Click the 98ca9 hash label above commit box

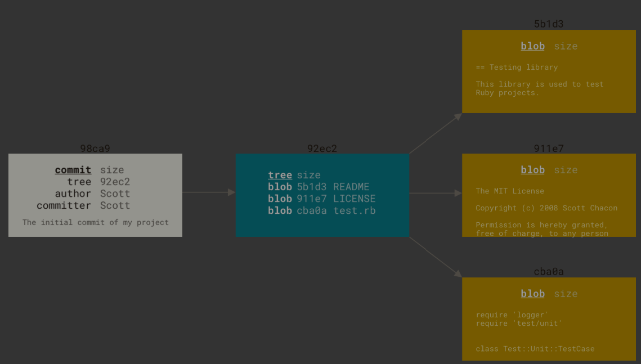pyautogui.click(x=95, y=149)
